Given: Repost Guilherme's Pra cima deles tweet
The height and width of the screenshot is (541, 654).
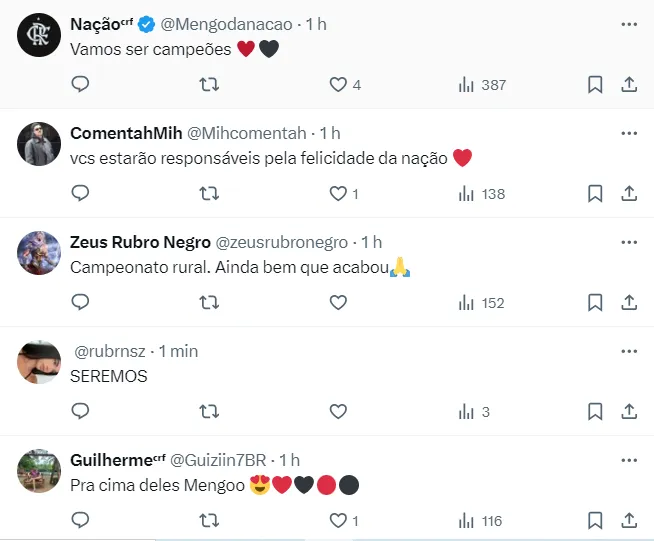Looking at the screenshot, I should tap(210, 520).
